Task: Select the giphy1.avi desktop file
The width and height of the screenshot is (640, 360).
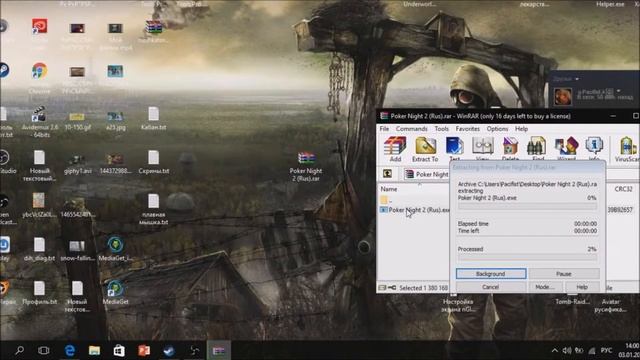Action: [78, 164]
